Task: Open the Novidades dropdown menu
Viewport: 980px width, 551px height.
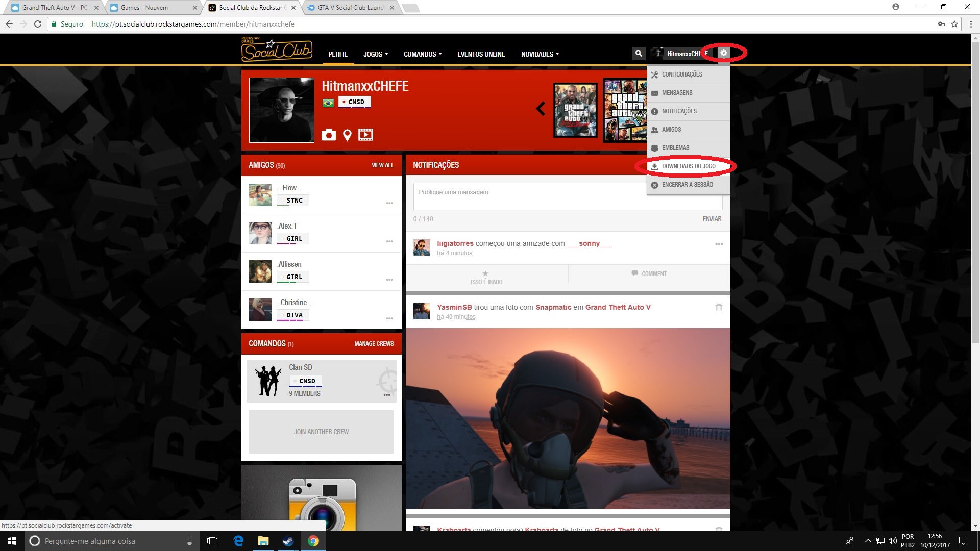Action: point(540,54)
